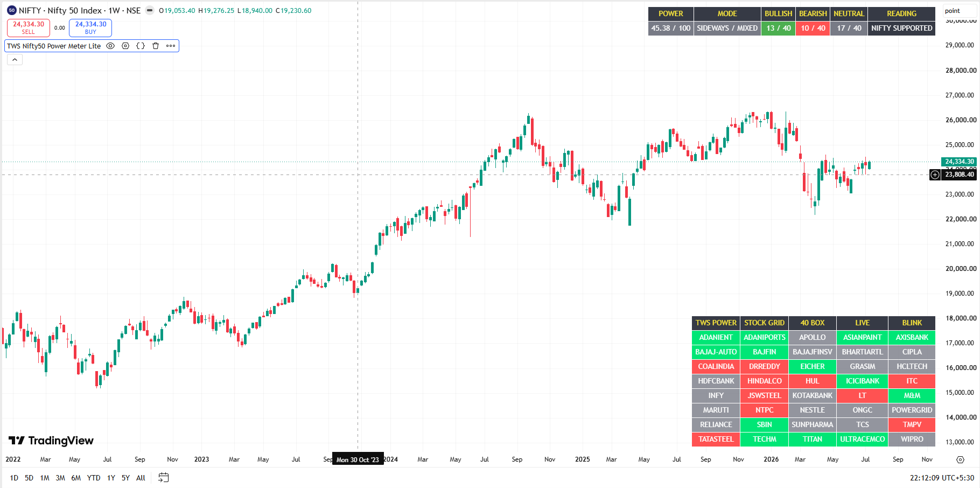Click the spread value 0.00
This screenshot has width=980, height=488.
coord(60,28)
